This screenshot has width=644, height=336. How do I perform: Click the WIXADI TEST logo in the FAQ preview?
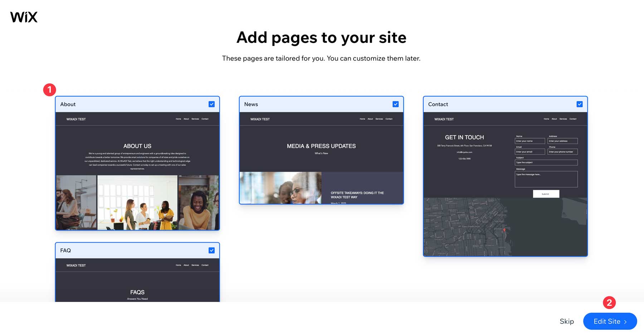(75, 265)
